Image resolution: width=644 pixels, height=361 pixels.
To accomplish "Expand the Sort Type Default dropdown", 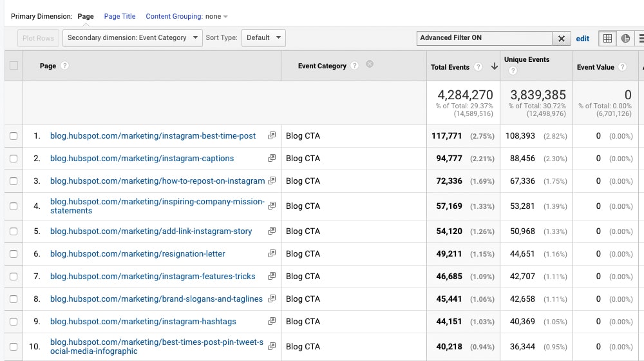I will coord(263,38).
